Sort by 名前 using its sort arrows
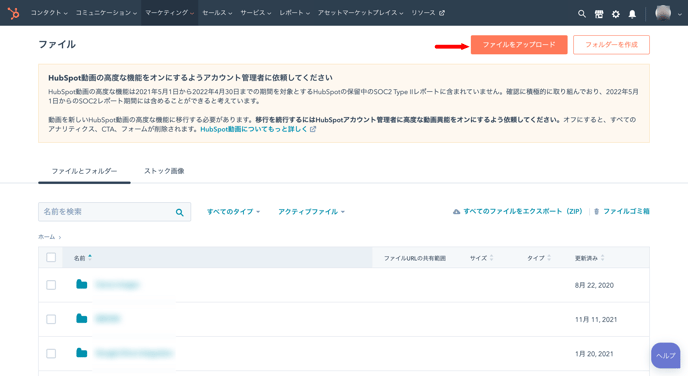The height and width of the screenshot is (376, 688). coord(90,258)
